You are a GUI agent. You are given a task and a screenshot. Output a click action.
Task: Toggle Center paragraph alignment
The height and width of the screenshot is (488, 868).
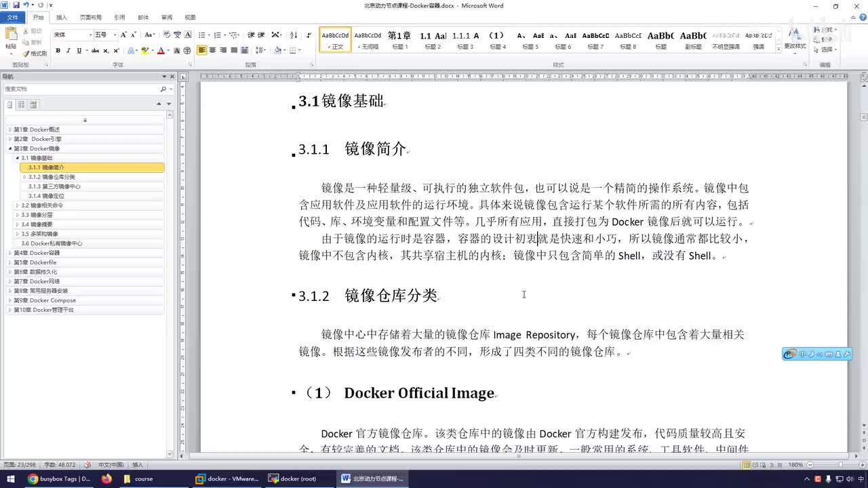pyautogui.click(x=212, y=50)
